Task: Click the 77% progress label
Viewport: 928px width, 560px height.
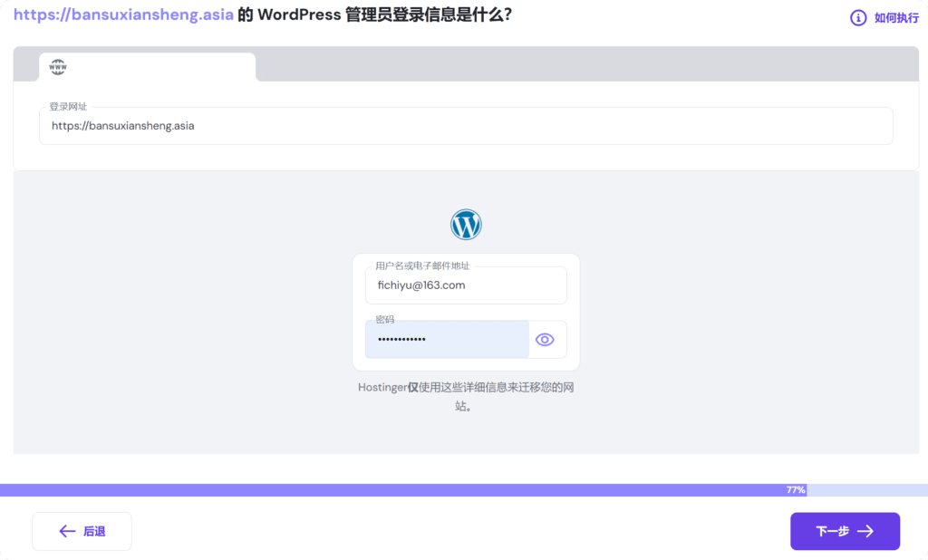Action: 795,490
